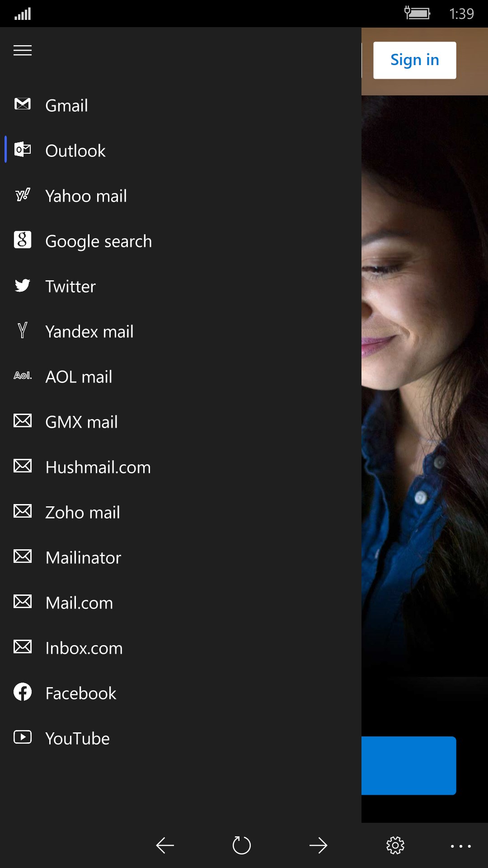The height and width of the screenshot is (868, 488).
Task: Click the Yahoo mail logo icon
Action: tap(23, 194)
